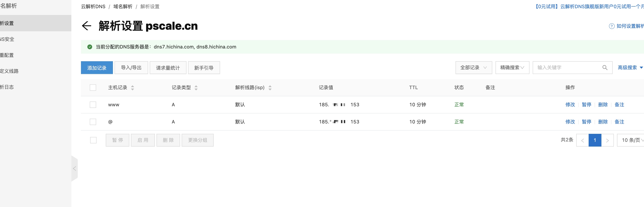Open the 全部记录 filter dropdown
The width and height of the screenshot is (644, 207).
coord(474,68)
